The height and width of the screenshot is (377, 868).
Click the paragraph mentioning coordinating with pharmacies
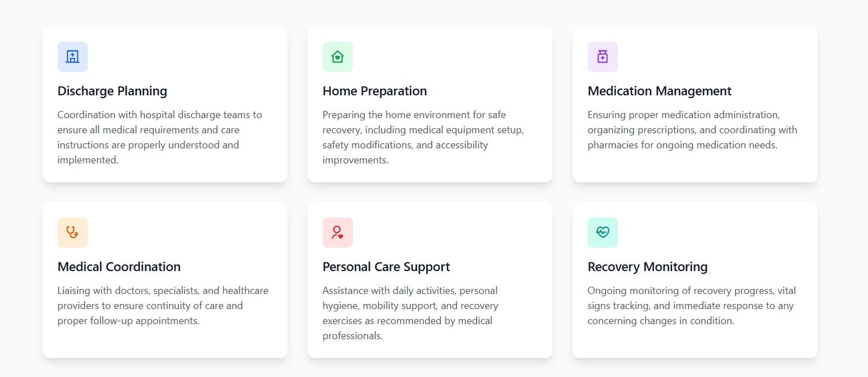692,129
